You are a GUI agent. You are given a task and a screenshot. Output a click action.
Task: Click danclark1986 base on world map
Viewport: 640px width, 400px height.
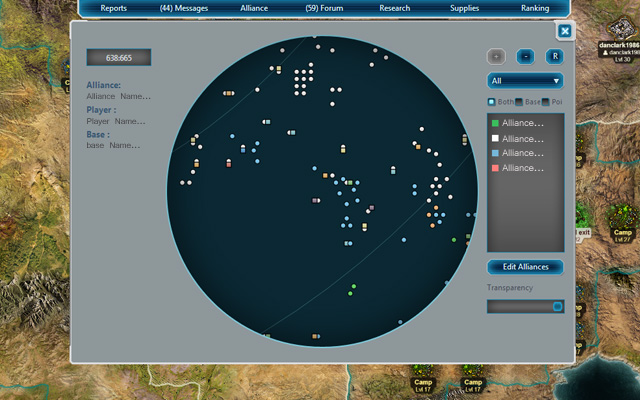[x=619, y=50]
